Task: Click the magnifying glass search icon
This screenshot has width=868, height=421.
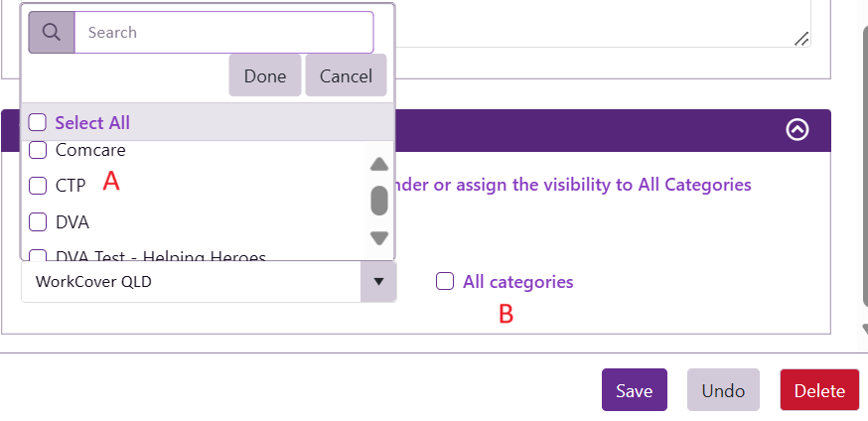Action: 51,33
